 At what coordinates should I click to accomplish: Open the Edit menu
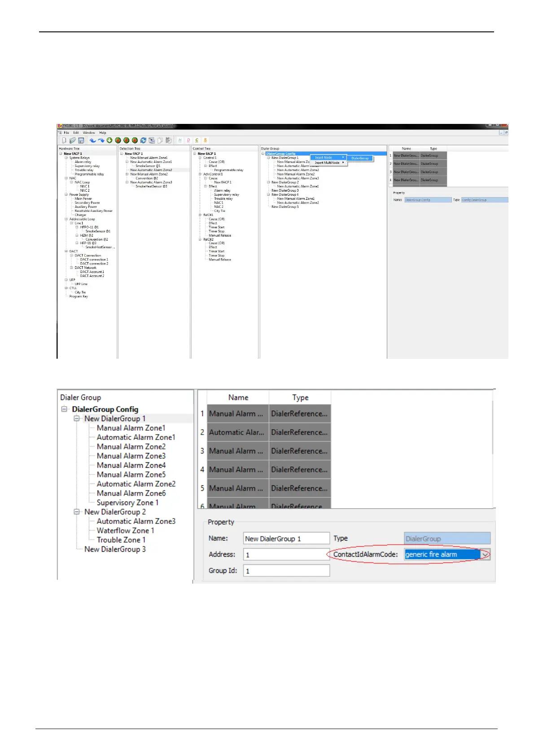[x=76, y=133]
